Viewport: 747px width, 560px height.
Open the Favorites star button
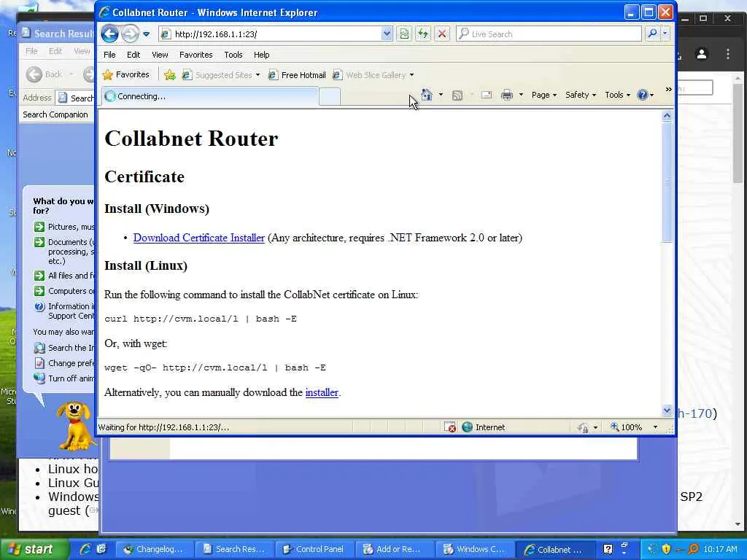click(x=126, y=74)
